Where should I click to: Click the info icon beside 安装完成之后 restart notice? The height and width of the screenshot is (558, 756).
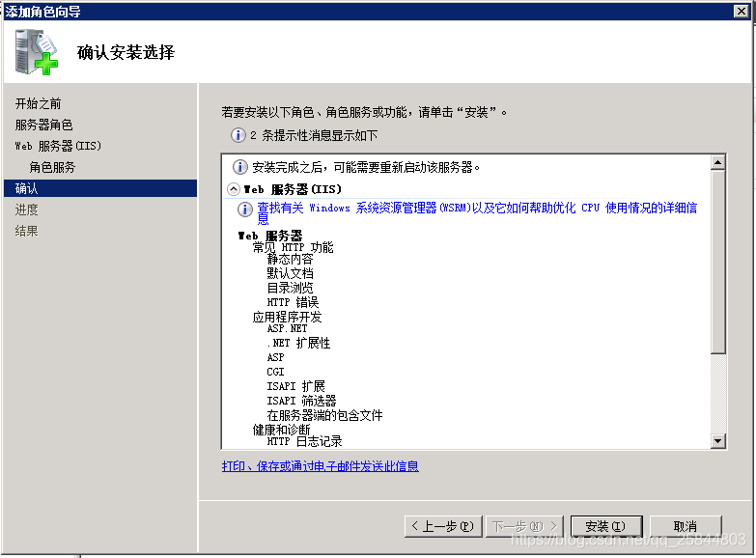240,167
